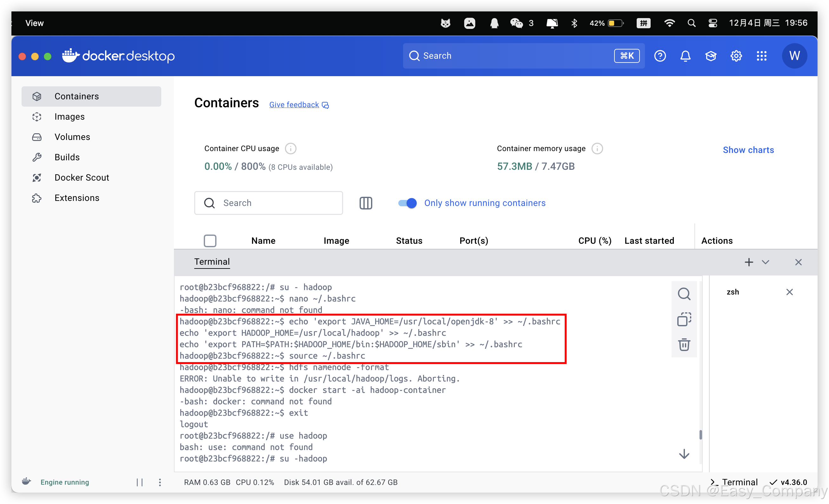The height and width of the screenshot is (504, 829).
Task: Click the ⌘K shortcut badge
Action: 627,56
